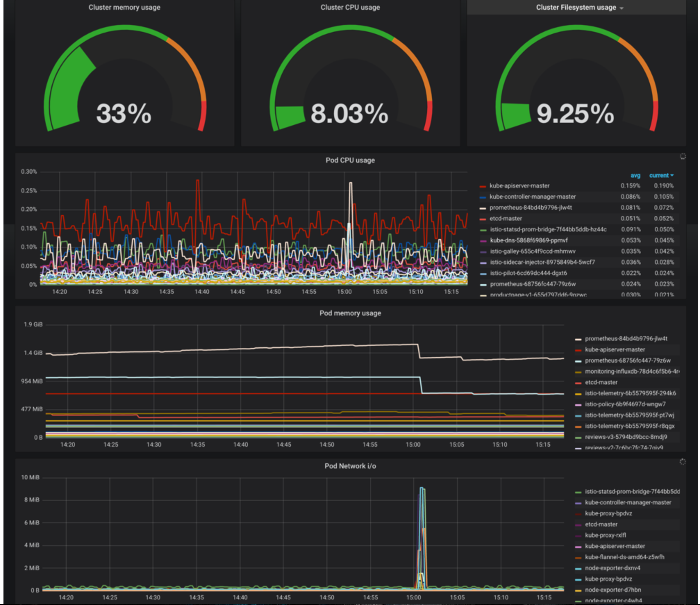Select kube-flannel-ds-amd64-z5wfh in Network legend
The width and height of the screenshot is (700, 605).
[x=624, y=557]
